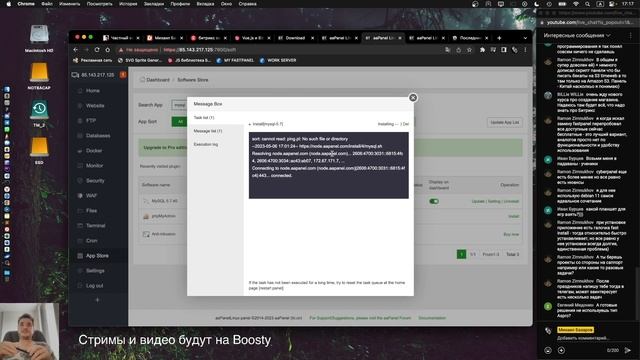Open emoji picker in YouTube chat
The height and width of the screenshot is (360, 640).
(x=548, y=350)
